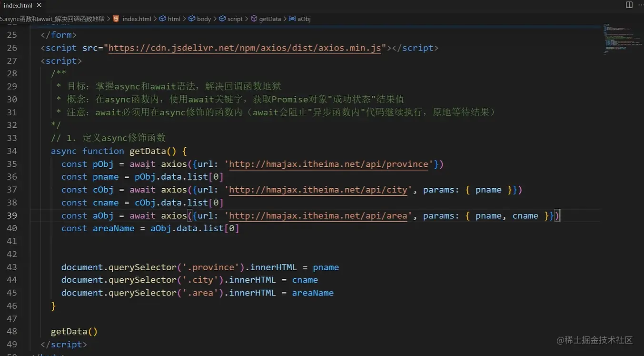Follow the api/province URL link
The height and width of the screenshot is (356, 644).
click(x=328, y=164)
